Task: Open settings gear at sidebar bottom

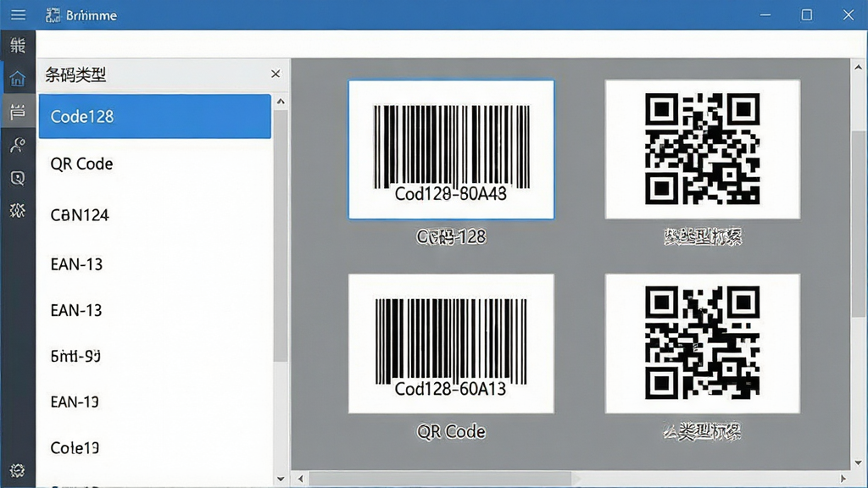Action: 18,470
